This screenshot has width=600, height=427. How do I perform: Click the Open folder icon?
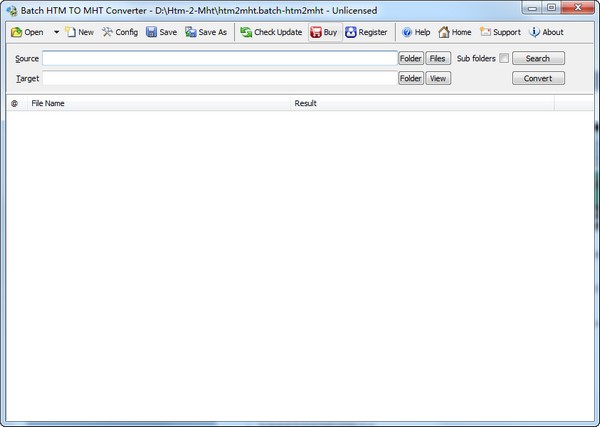(16, 33)
